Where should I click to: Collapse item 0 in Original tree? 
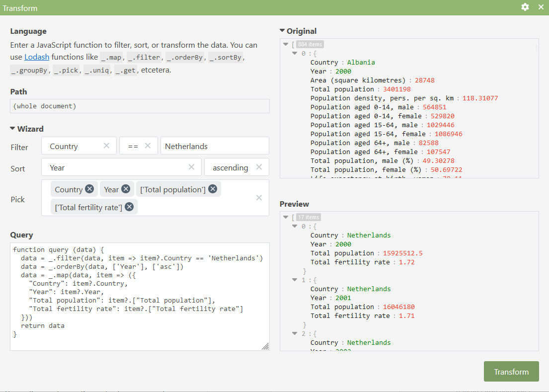pos(295,53)
